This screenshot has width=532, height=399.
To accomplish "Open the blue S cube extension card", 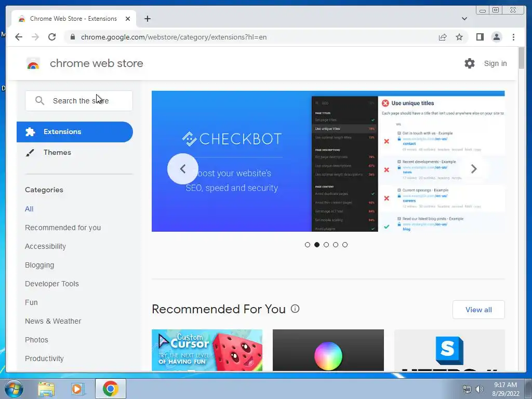I will point(449,350).
